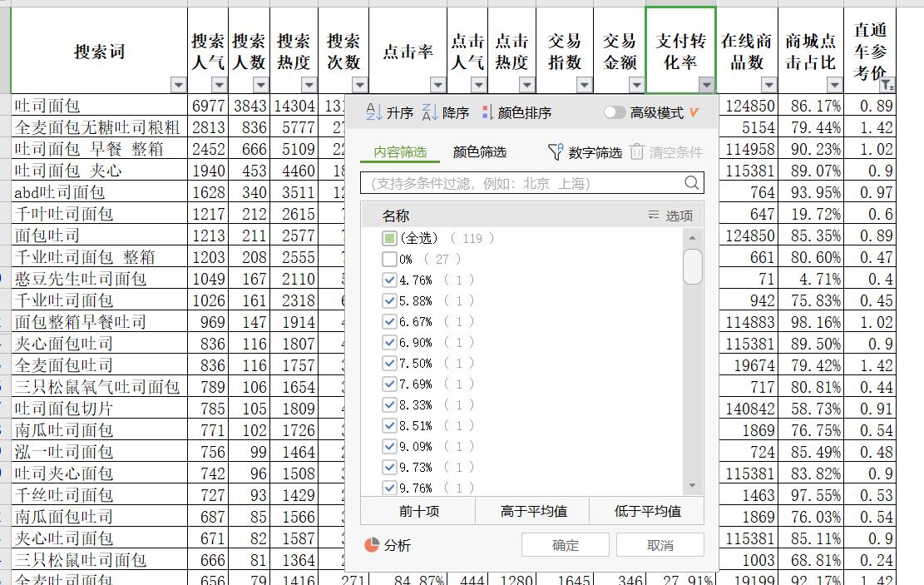The width and height of the screenshot is (924, 585).
Task: Toggle the 高级模式 switch
Action: coord(615,112)
